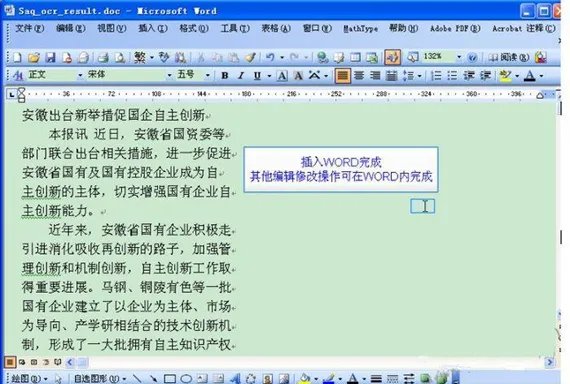Open the 文件(F) menu
The height and width of the screenshot is (384, 570).
coord(29,28)
